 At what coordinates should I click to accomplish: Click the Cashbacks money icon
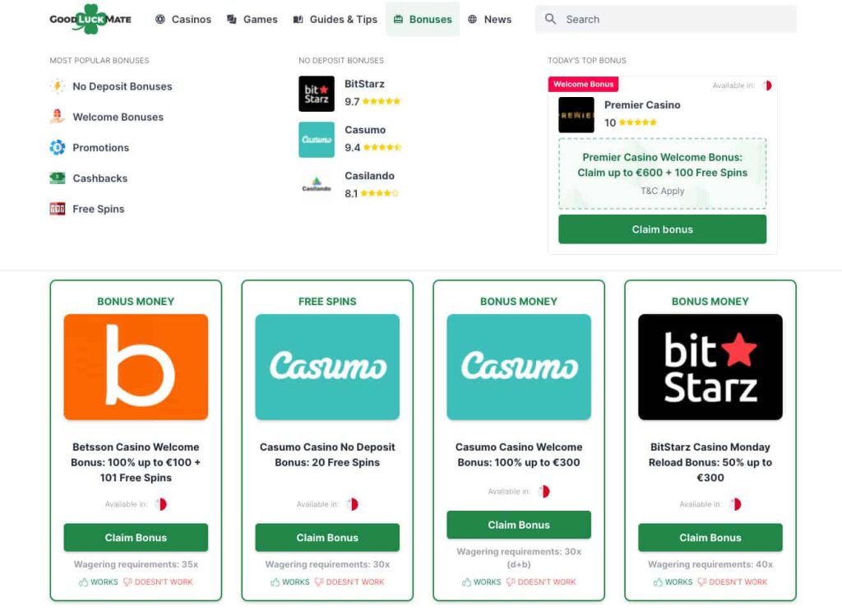(58, 178)
